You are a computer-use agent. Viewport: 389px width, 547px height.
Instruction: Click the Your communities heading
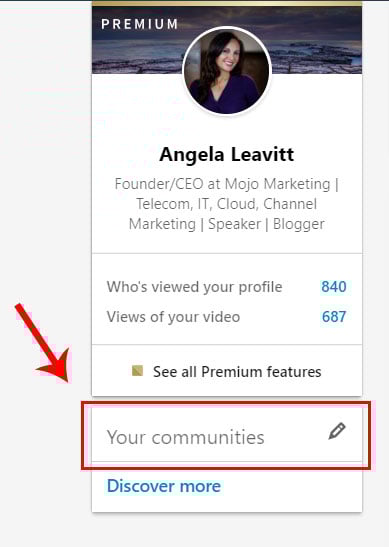[x=186, y=437]
